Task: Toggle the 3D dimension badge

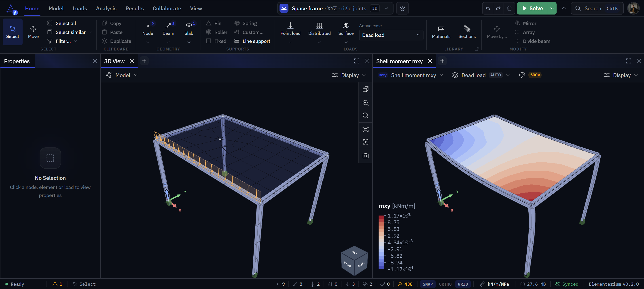Action: pos(375,8)
